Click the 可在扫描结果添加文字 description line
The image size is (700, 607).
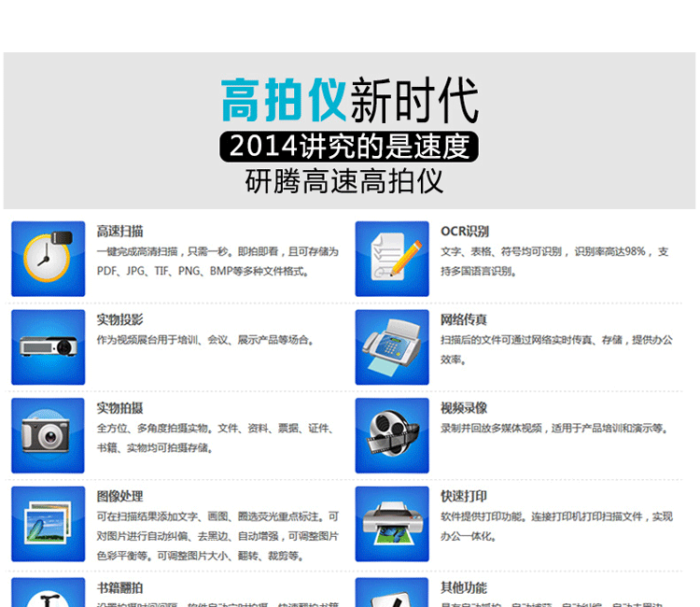tap(217, 516)
